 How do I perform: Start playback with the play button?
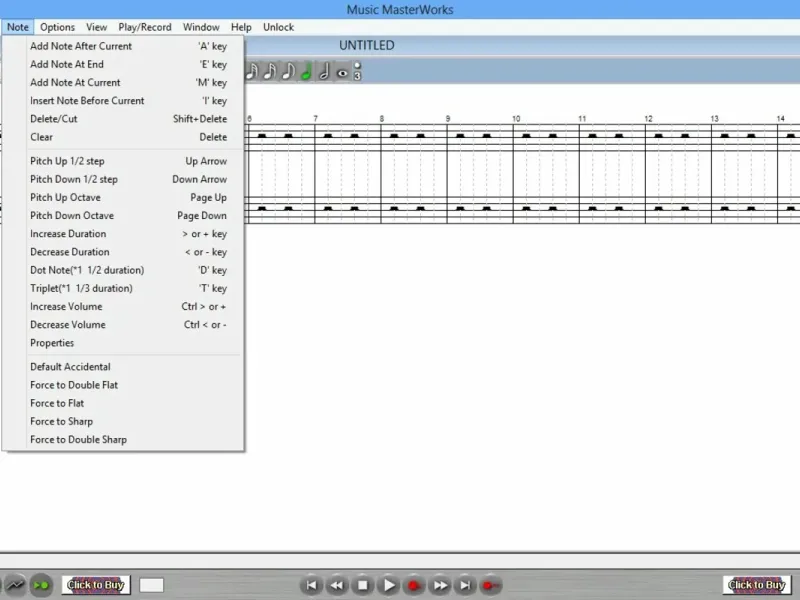389,585
